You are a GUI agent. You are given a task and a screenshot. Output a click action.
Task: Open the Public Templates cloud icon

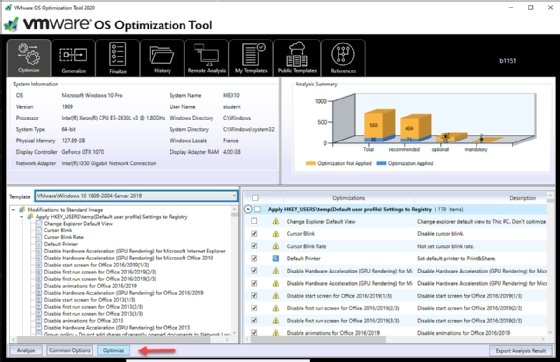(x=297, y=54)
